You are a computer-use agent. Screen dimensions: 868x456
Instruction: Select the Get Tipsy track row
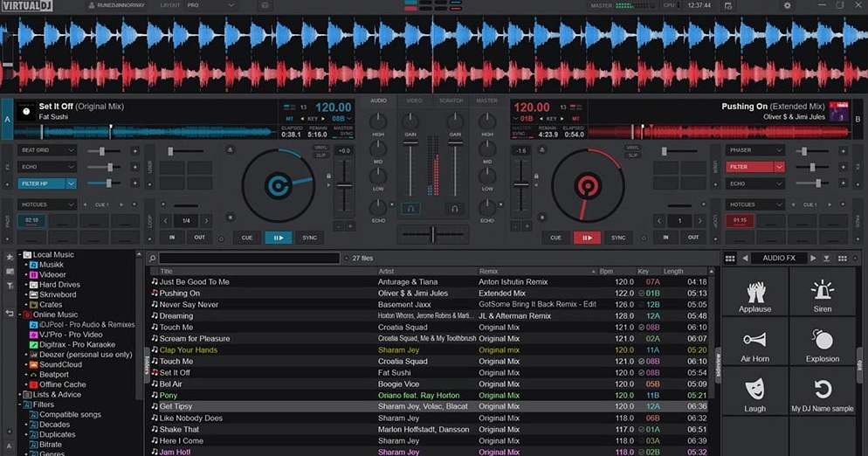click(x=429, y=407)
